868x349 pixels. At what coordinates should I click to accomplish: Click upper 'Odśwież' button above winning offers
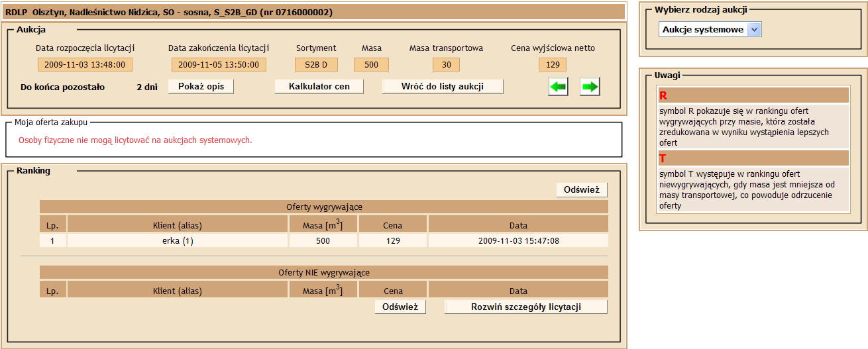click(x=582, y=190)
